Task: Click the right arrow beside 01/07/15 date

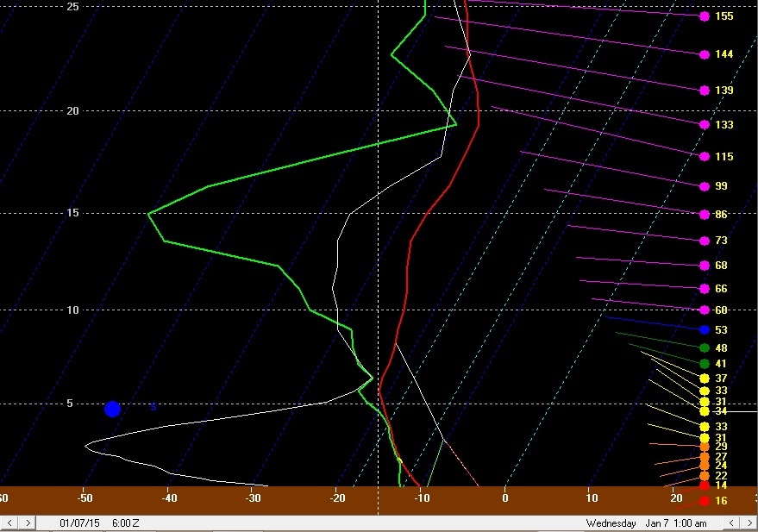Action: point(28,523)
